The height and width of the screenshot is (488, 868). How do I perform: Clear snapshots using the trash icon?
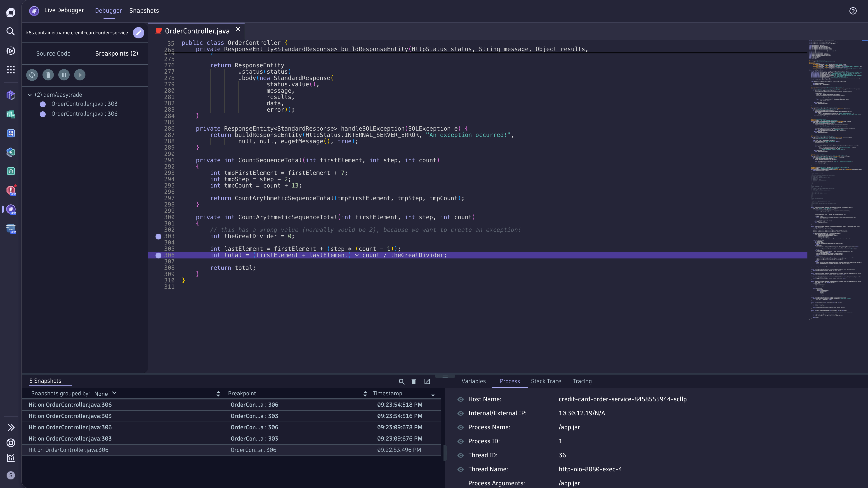pos(413,382)
